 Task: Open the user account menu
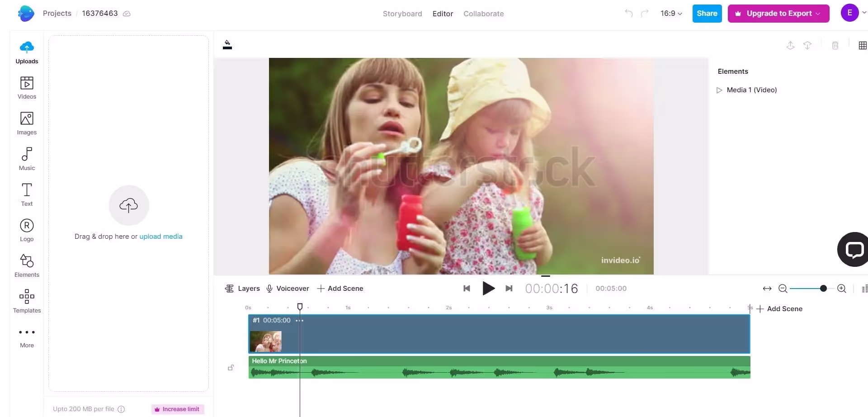pos(853,13)
